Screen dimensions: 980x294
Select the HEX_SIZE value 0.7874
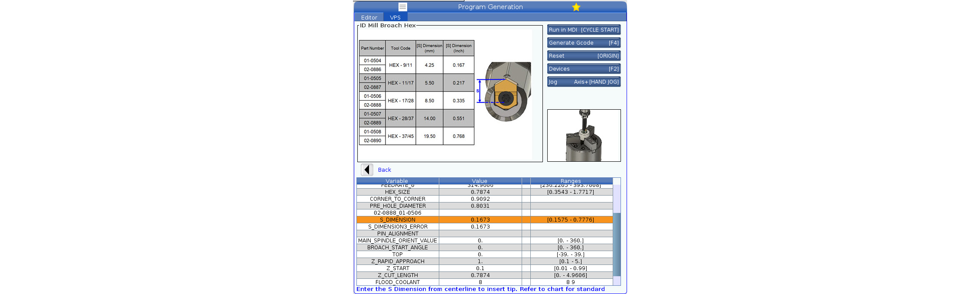[480, 192]
